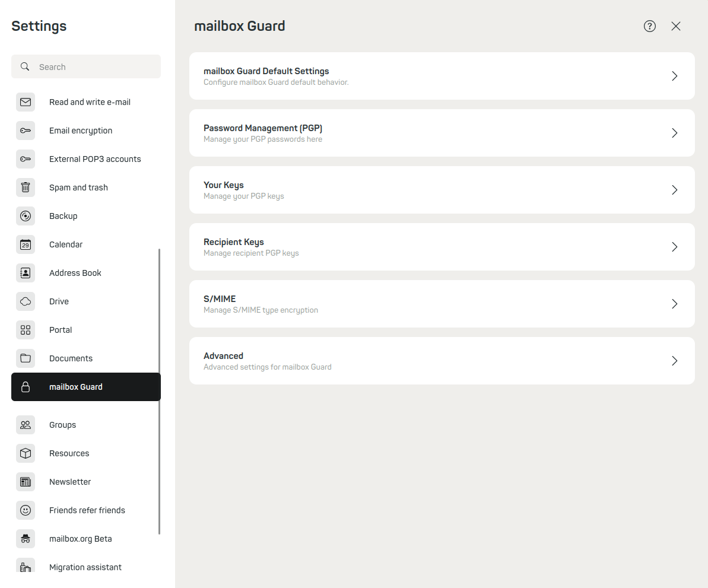Expand the Password Management (PGP) chevron
708x588 pixels.
point(674,133)
